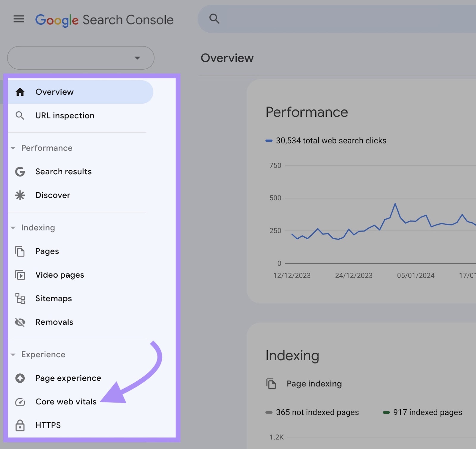Collapse the Experience section
Image resolution: width=476 pixels, height=449 pixels.
13,354
